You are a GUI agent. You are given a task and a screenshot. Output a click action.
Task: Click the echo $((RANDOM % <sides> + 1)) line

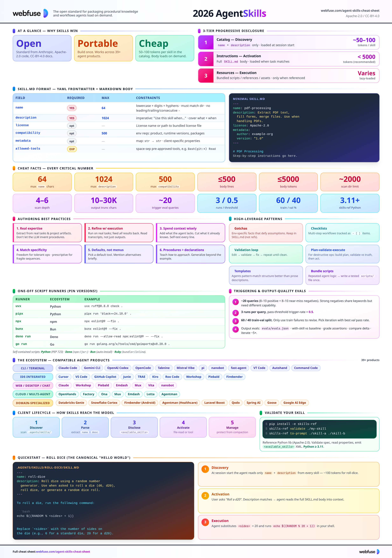pyautogui.click(x=45, y=516)
